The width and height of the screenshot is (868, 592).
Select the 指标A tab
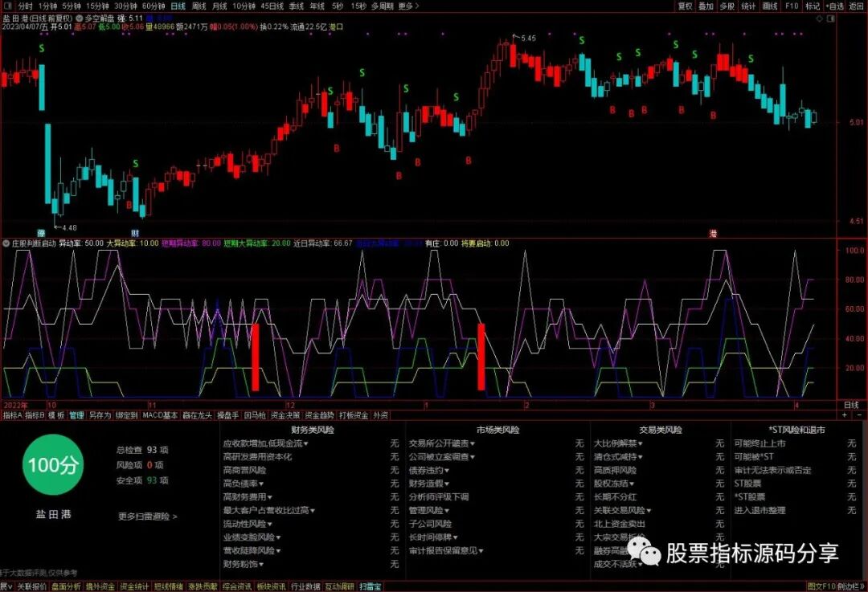pos(12,415)
